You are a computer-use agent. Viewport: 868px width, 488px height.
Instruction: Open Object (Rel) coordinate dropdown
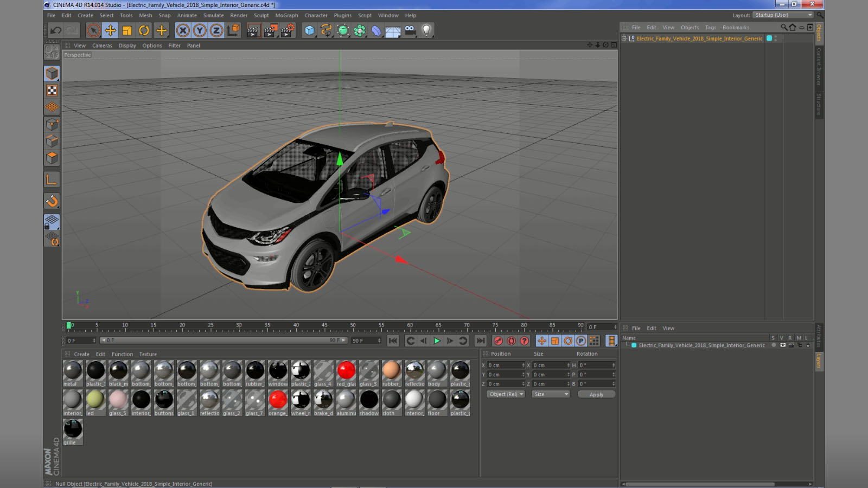point(506,394)
